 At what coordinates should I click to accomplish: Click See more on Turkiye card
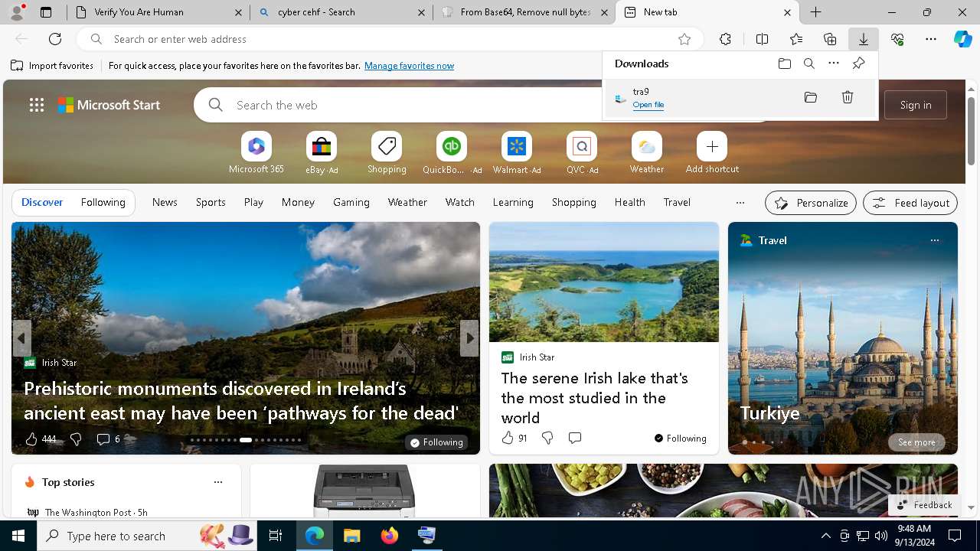pyautogui.click(x=916, y=442)
